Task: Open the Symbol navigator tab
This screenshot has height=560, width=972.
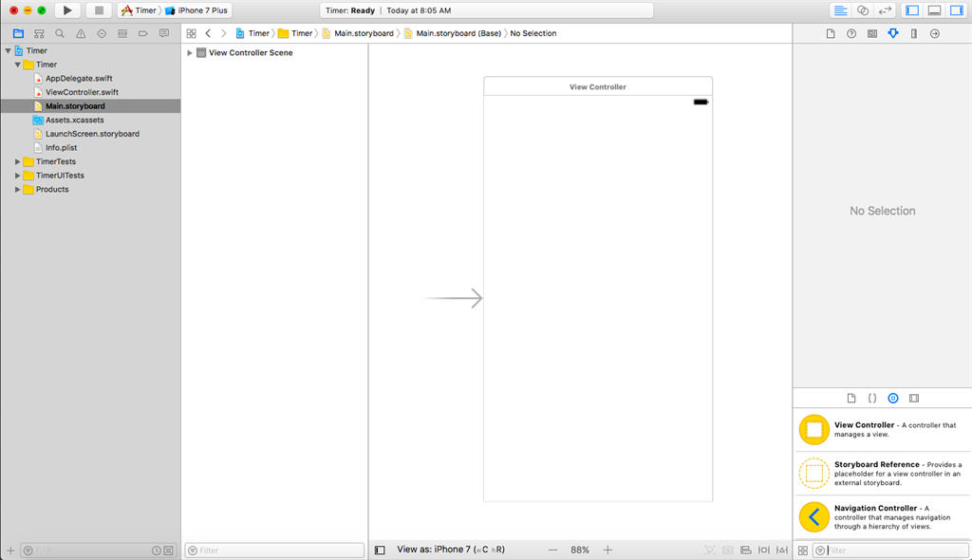Action: [39, 33]
